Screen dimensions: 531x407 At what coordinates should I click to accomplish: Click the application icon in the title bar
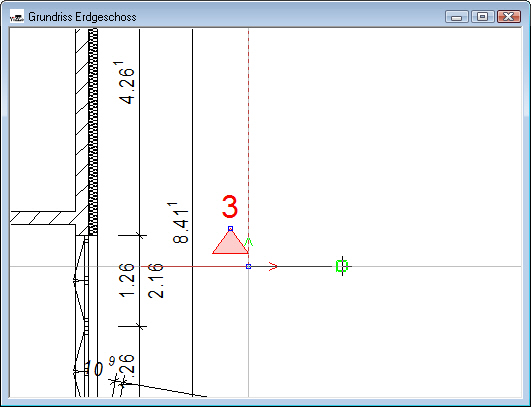click(17, 17)
